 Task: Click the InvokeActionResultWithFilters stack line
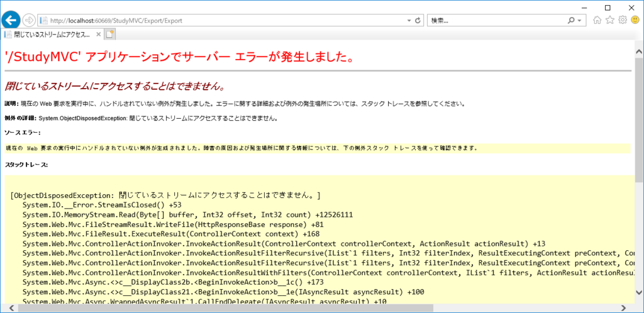tap(328, 273)
